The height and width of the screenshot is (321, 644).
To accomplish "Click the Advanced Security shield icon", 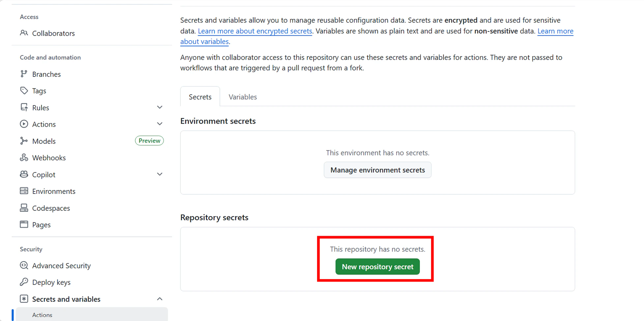I will tap(24, 265).
